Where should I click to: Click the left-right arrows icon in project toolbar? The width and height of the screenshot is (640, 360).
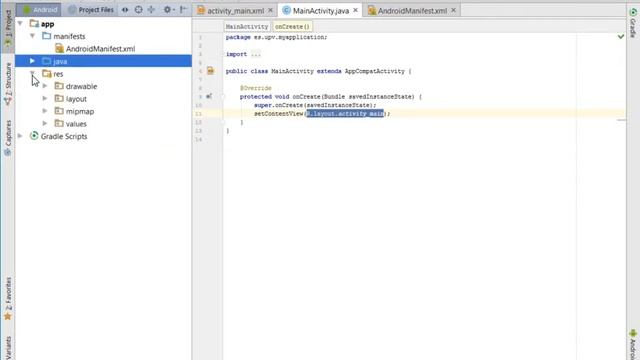(125, 9)
